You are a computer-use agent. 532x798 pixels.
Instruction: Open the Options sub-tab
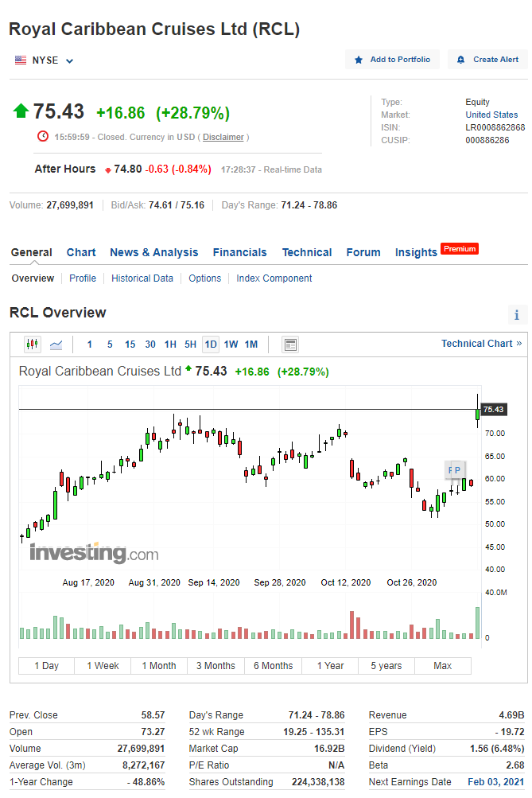205,278
